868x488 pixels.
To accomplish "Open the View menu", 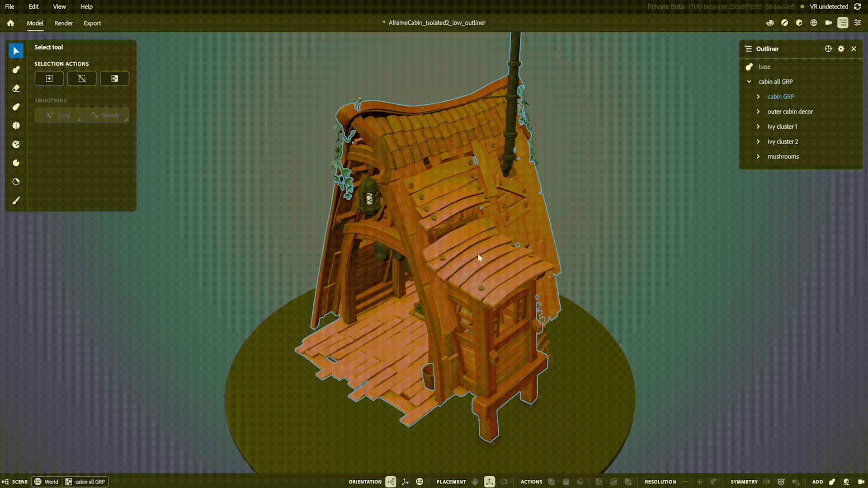I will pyautogui.click(x=59, y=7).
